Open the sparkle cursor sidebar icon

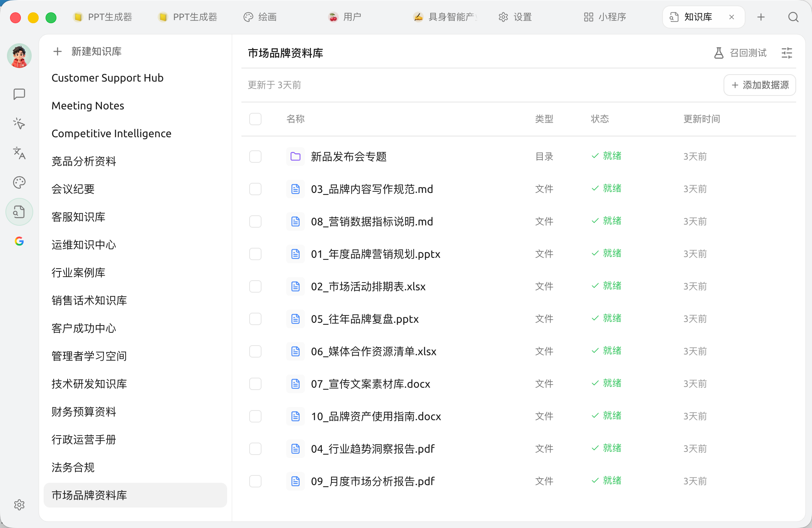pos(19,124)
